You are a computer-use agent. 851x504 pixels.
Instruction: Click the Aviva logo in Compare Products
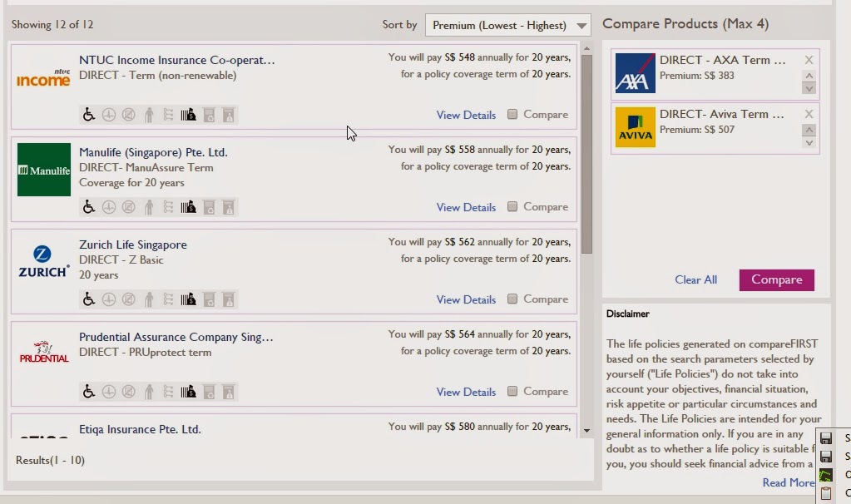click(x=635, y=127)
